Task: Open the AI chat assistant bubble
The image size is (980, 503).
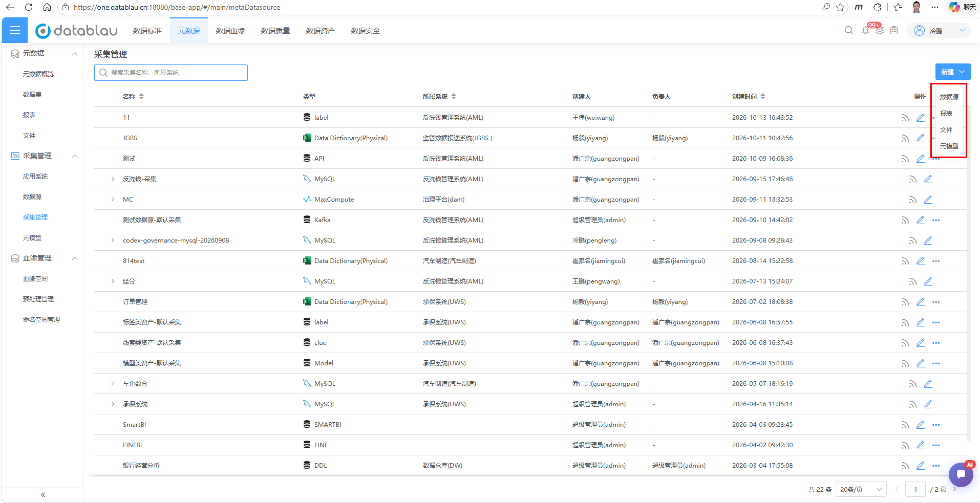Action: click(x=961, y=474)
